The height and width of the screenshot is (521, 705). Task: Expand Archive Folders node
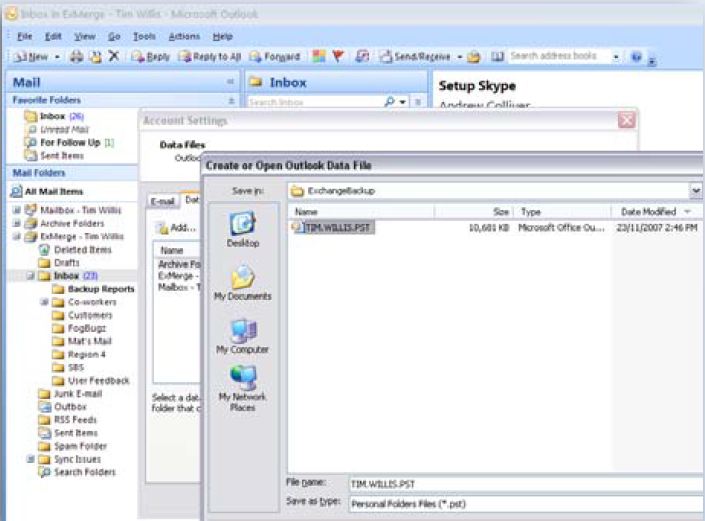tap(17, 223)
